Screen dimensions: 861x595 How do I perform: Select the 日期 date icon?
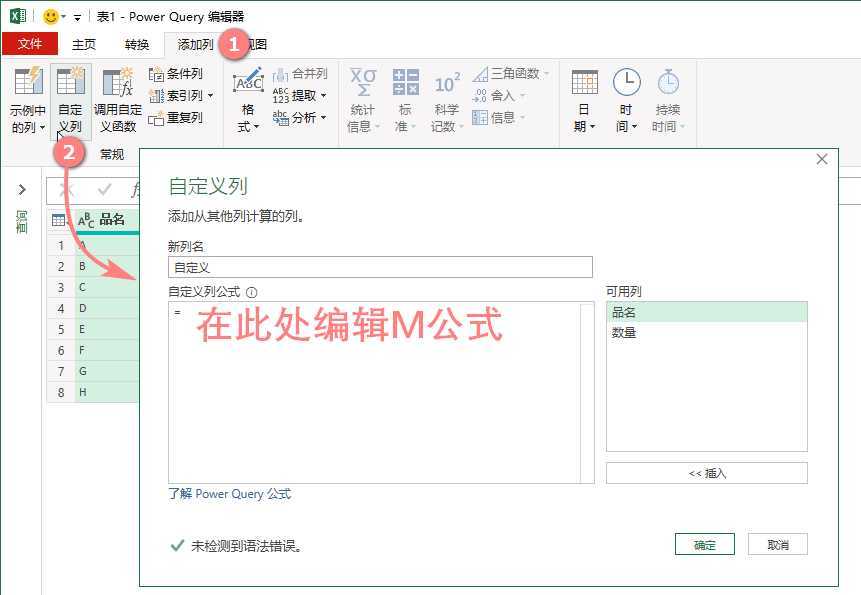coord(584,95)
